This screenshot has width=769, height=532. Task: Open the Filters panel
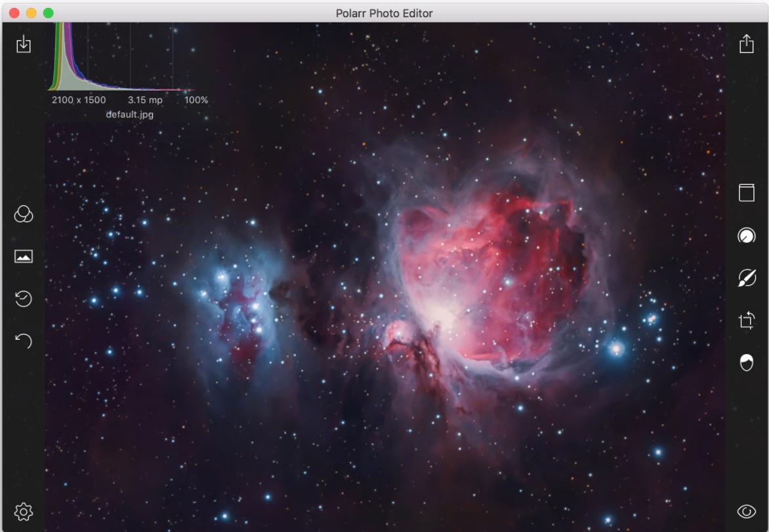(24, 215)
